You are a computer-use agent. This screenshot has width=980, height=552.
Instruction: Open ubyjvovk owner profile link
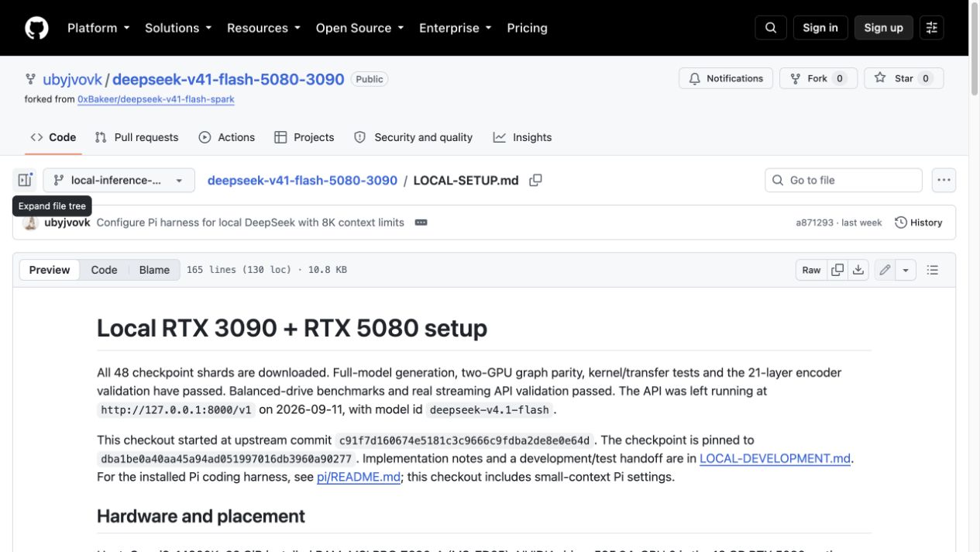72,79
